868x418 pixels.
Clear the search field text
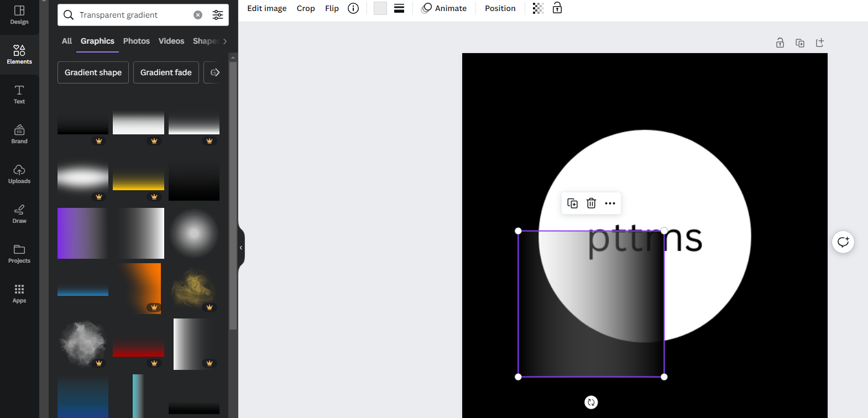pos(198,15)
